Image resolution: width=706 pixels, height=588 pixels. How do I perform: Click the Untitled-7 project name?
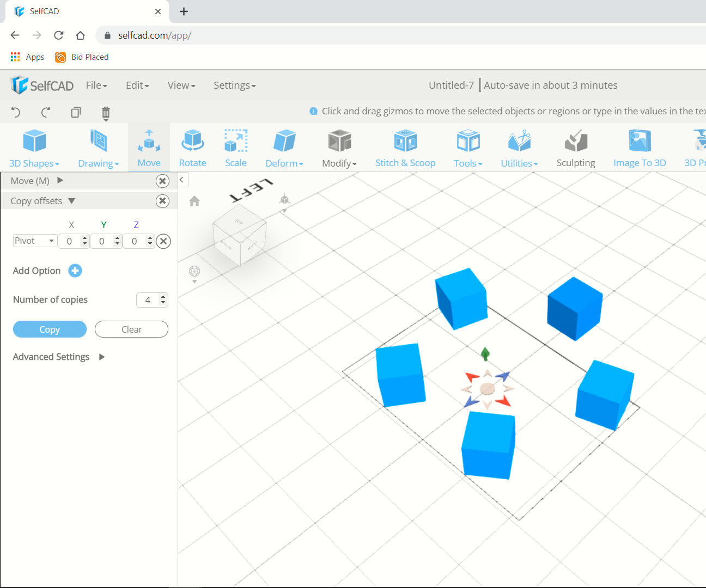(x=451, y=85)
